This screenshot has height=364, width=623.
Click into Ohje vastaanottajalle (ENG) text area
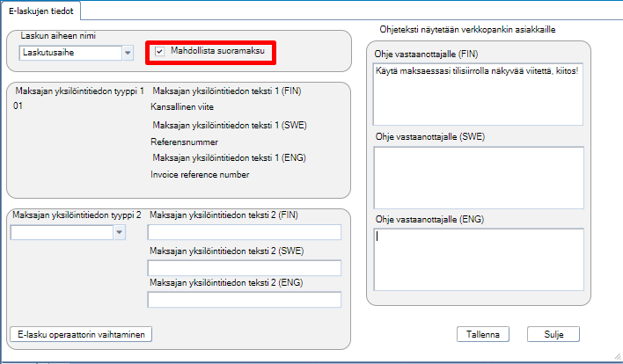click(x=479, y=259)
